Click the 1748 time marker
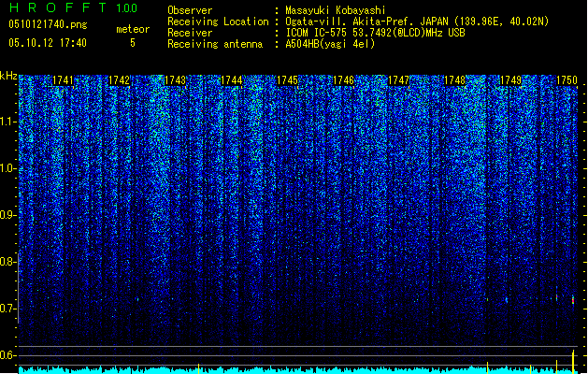 coord(455,80)
